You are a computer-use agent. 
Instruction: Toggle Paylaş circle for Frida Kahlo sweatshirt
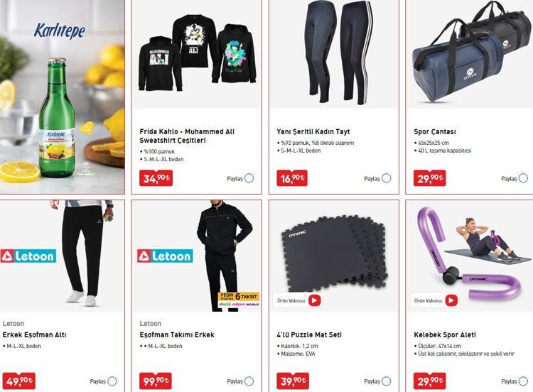point(249,178)
